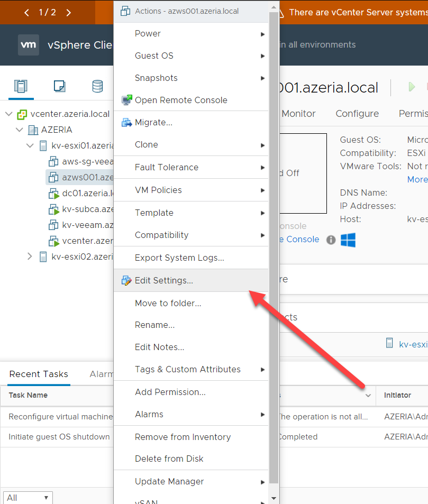
Task: Open the Launch Web Console link
Action: tap(298, 239)
